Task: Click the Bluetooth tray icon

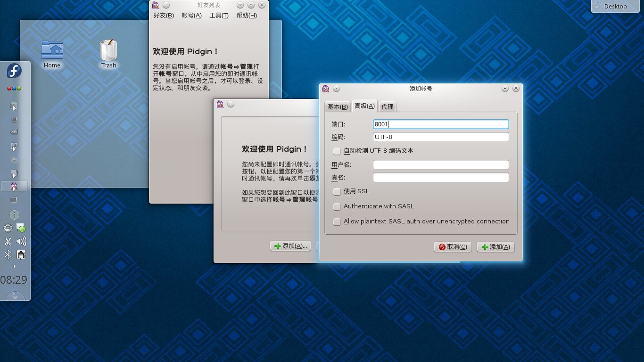Action: (x=8, y=255)
